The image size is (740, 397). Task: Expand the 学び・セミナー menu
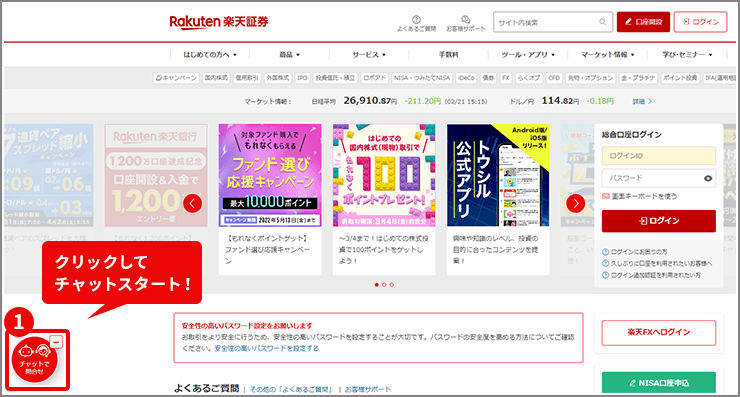687,55
